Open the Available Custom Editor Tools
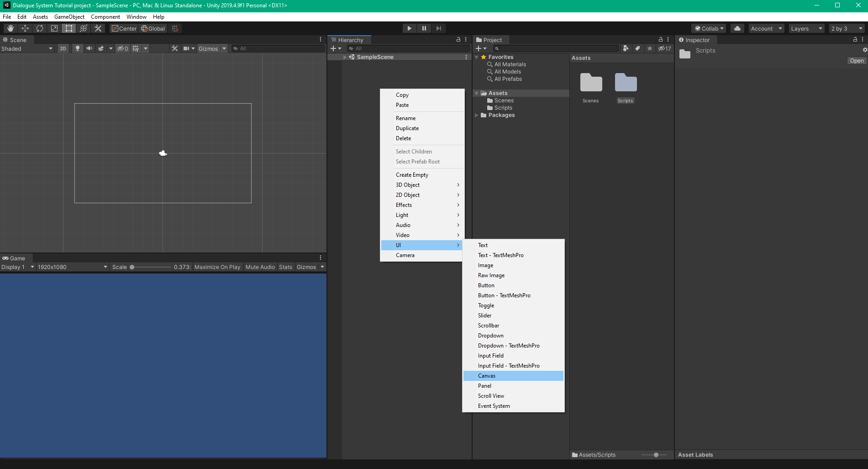This screenshot has height=469, width=868. click(x=98, y=28)
